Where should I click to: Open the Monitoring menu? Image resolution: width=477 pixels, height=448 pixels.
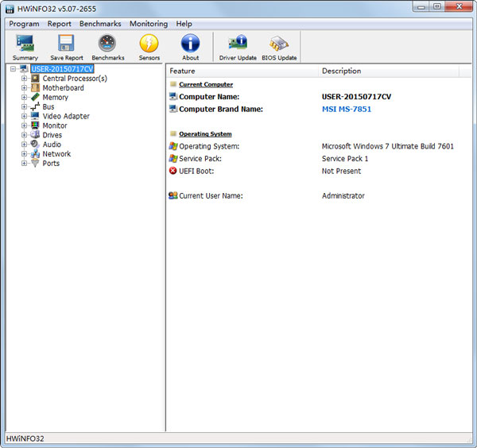pos(149,24)
